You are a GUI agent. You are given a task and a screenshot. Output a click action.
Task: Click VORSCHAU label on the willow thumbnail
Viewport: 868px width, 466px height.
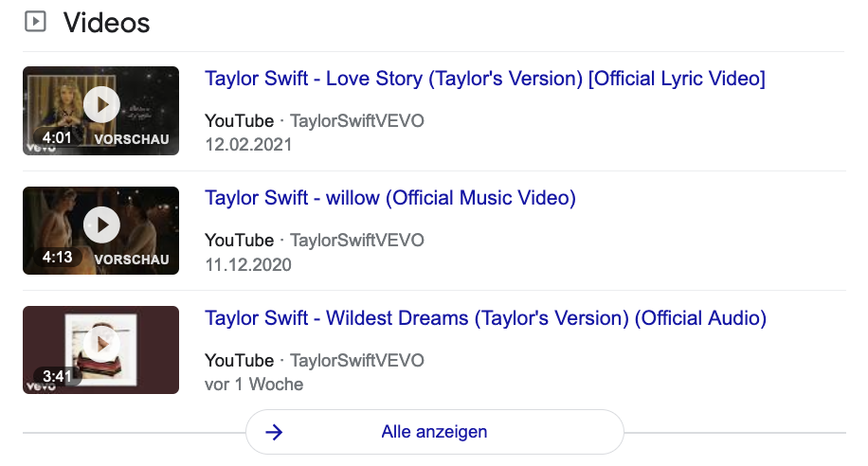pyautogui.click(x=132, y=259)
